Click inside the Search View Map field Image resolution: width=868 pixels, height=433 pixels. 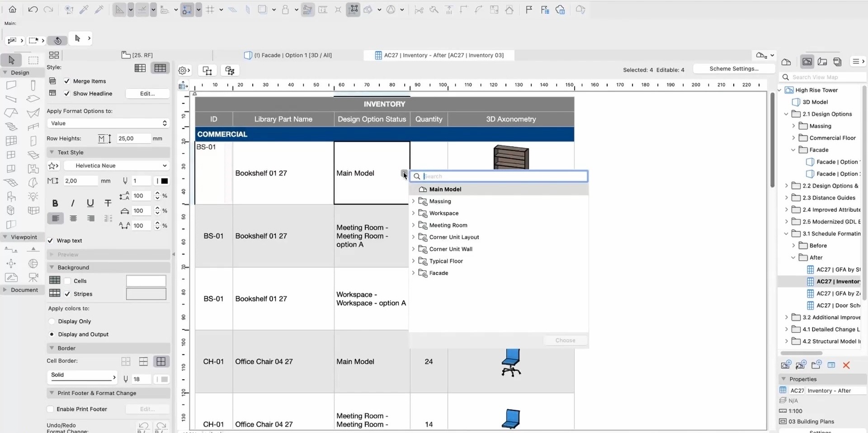tap(823, 77)
